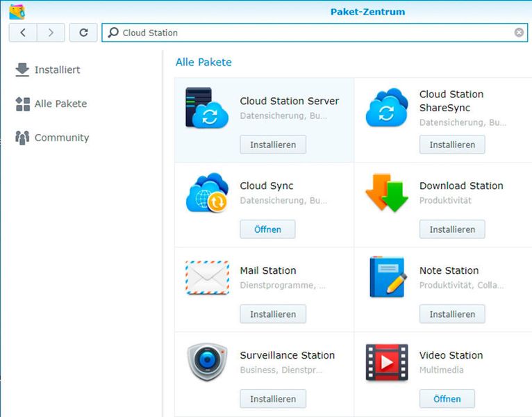Click the Mail Station title
Viewport: 532px width, 417px height.
tap(268, 270)
